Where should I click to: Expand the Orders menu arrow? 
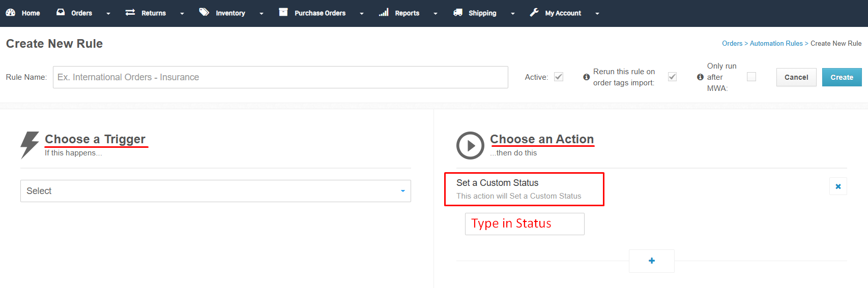[x=108, y=14]
